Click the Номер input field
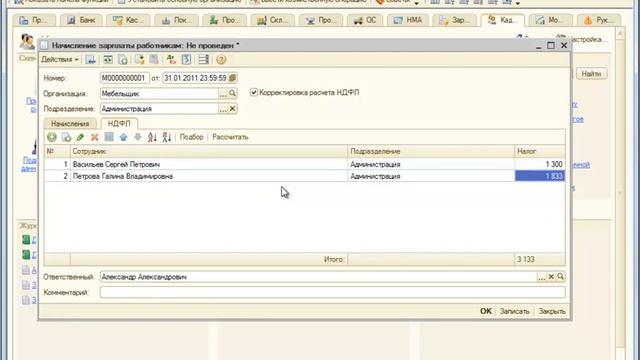 tap(124, 78)
